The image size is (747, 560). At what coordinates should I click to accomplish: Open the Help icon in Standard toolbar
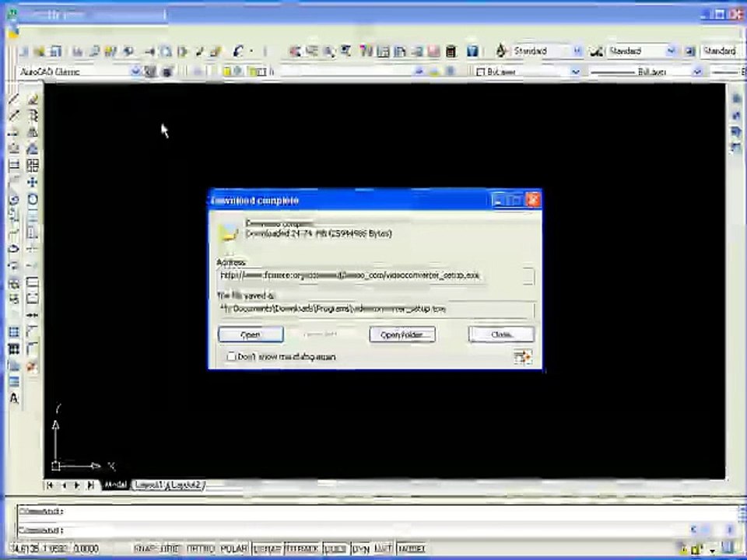point(472,51)
